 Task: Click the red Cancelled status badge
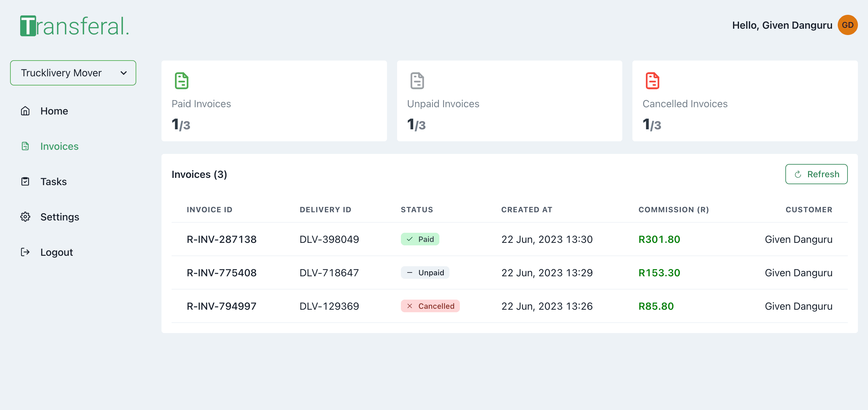pyautogui.click(x=430, y=306)
